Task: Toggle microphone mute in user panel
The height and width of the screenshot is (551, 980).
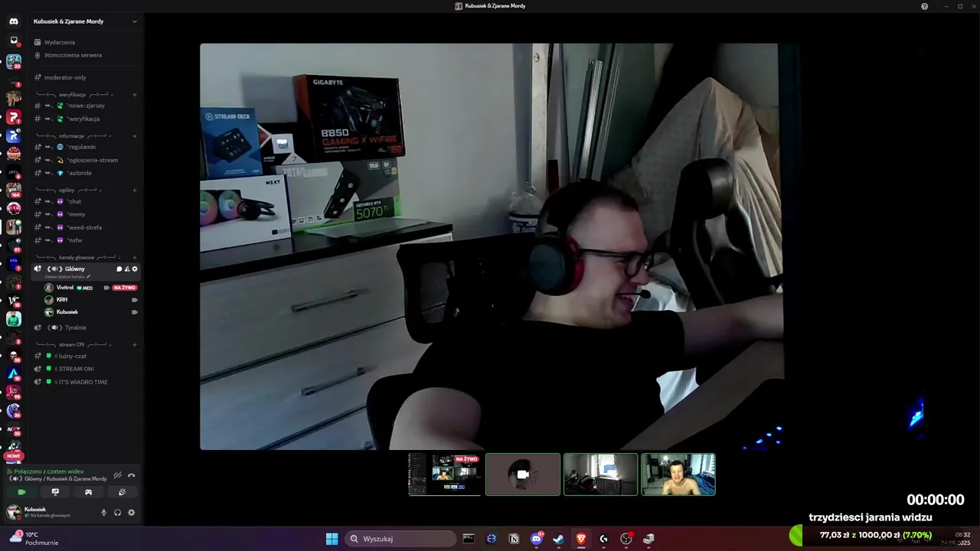Action: point(103,513)
